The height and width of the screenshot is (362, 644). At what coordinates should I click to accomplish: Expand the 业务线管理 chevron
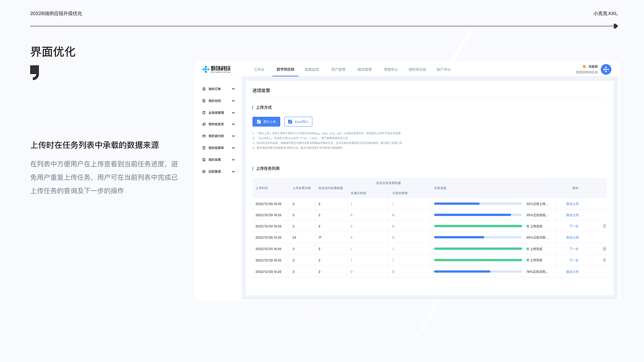point(233,113)
